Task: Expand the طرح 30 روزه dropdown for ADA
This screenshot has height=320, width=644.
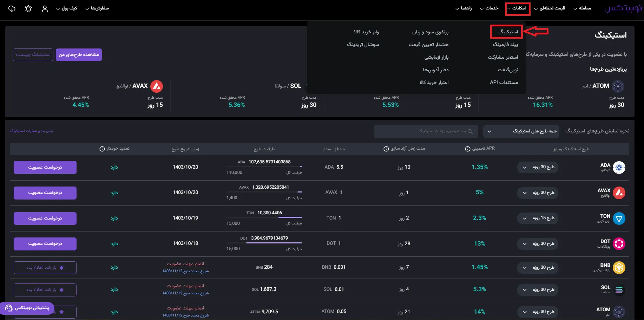Action: pos(538,167)
